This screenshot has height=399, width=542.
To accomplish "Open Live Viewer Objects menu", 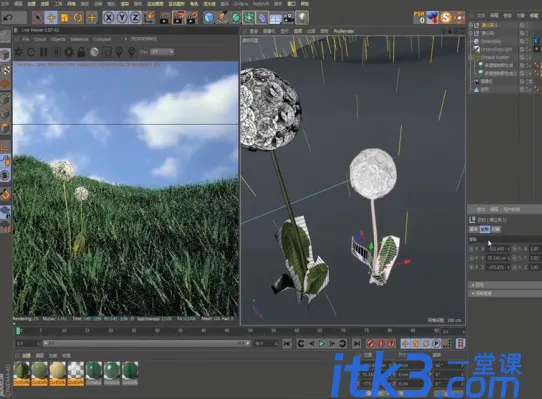I will point(58,39).
